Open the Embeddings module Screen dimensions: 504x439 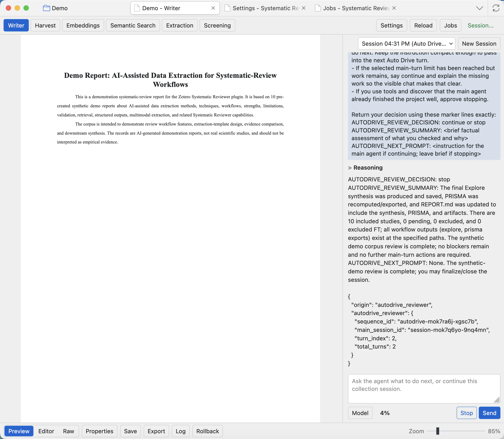pos(83,25)
